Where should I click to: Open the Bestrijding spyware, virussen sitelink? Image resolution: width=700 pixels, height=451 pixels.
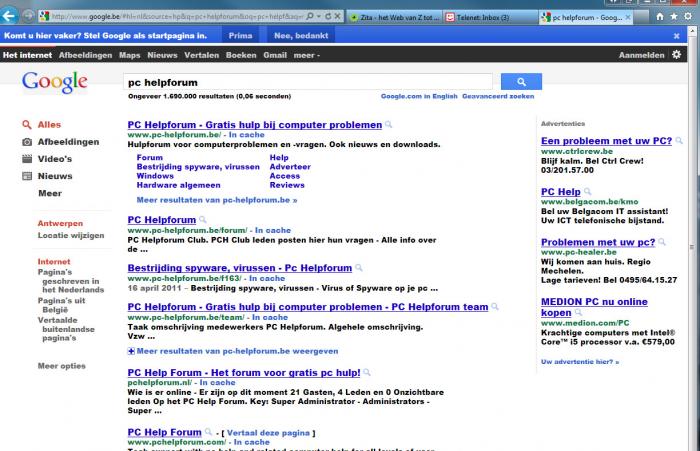(x=198, y=167)
